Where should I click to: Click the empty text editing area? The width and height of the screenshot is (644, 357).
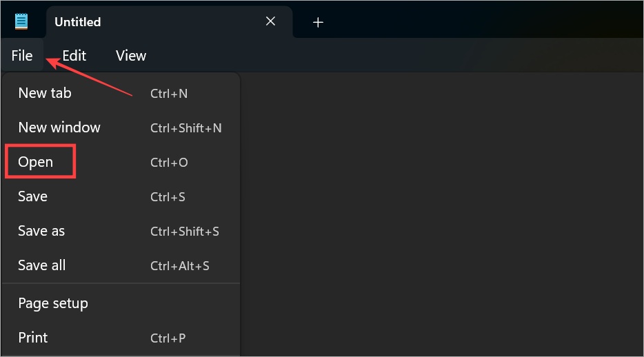tap(441, 214)
